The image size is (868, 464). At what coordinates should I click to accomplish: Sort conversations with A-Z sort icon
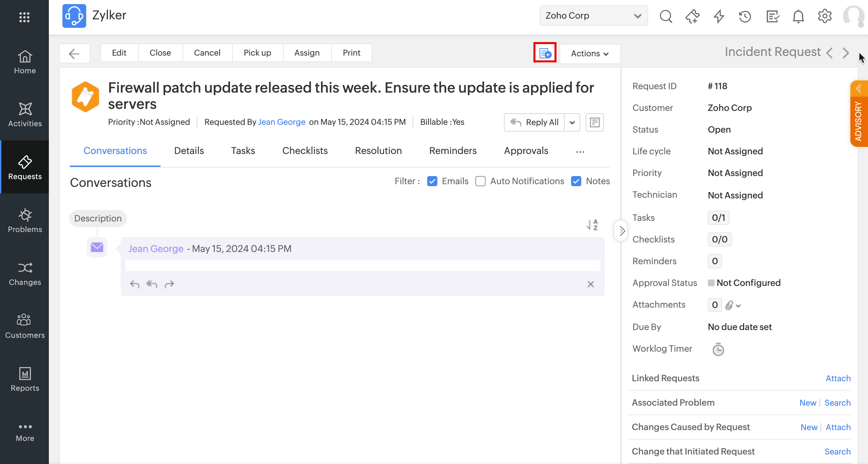pos(592,225)
